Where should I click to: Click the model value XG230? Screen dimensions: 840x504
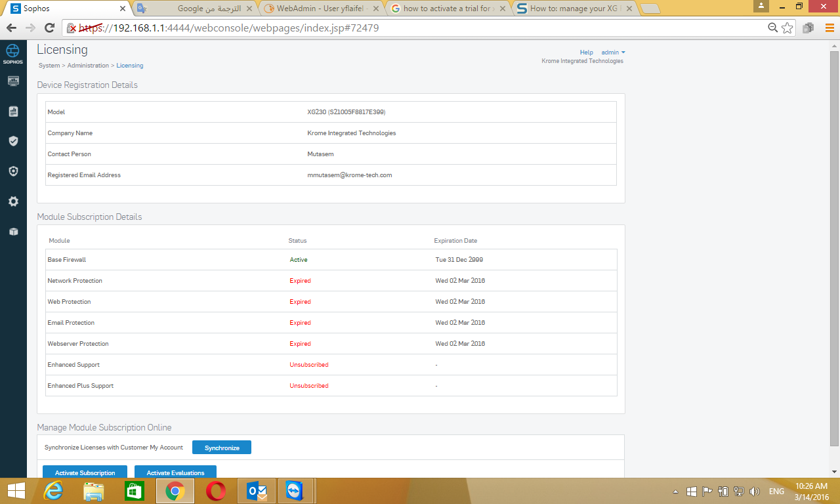(346, 112)
